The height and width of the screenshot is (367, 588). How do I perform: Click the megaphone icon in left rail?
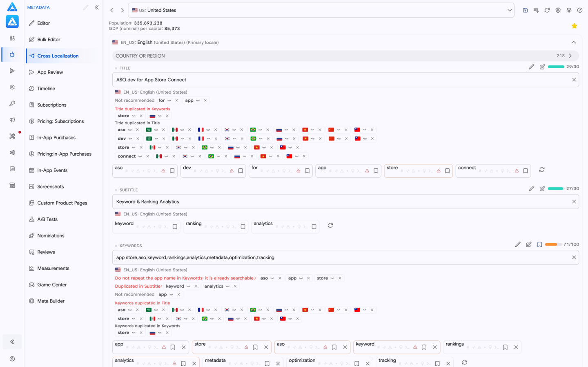(12, 120)
